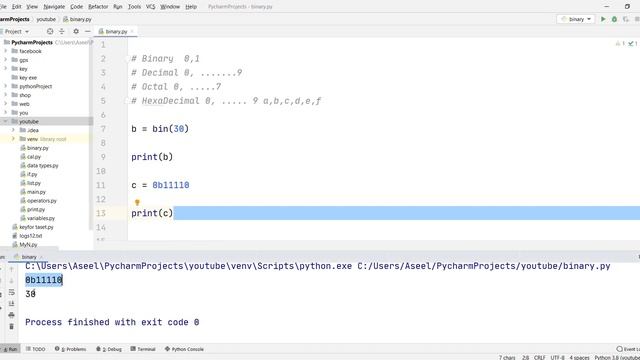Open Event Log in status bar

click(x=628, y=349)
